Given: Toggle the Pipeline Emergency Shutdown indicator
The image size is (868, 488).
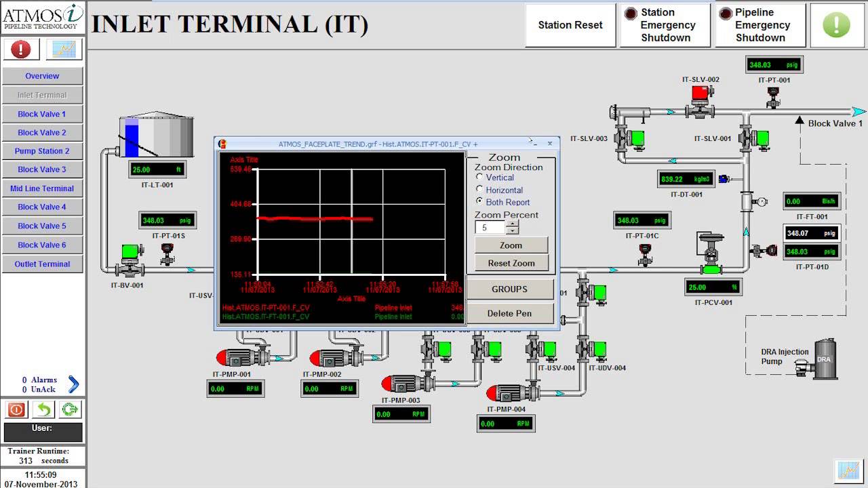Looking at the screenshot, I should (x=726, y=13).
